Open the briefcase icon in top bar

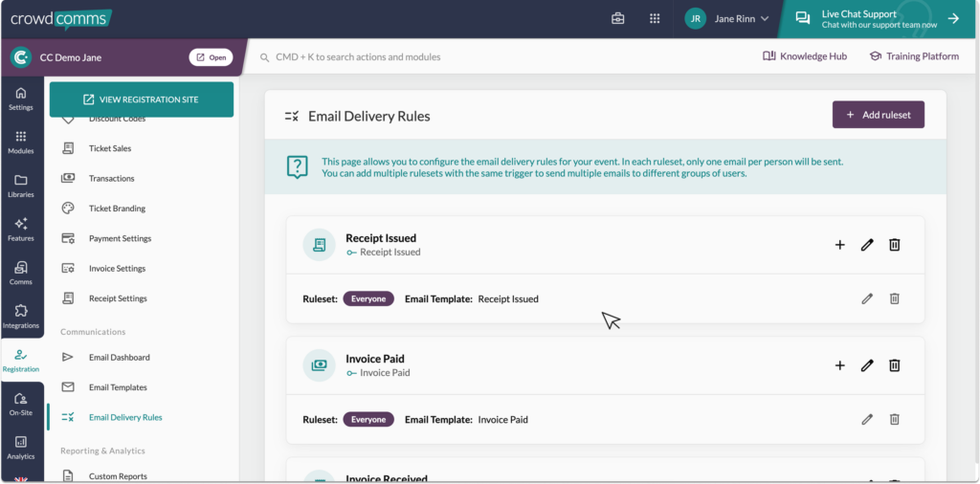click(617, 19)
